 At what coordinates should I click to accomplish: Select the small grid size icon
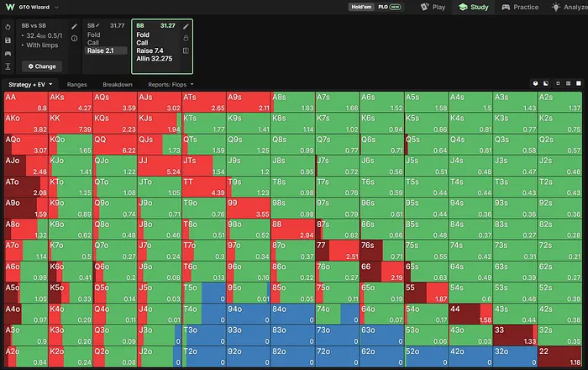pyautogui.click(x=558, y=83)
